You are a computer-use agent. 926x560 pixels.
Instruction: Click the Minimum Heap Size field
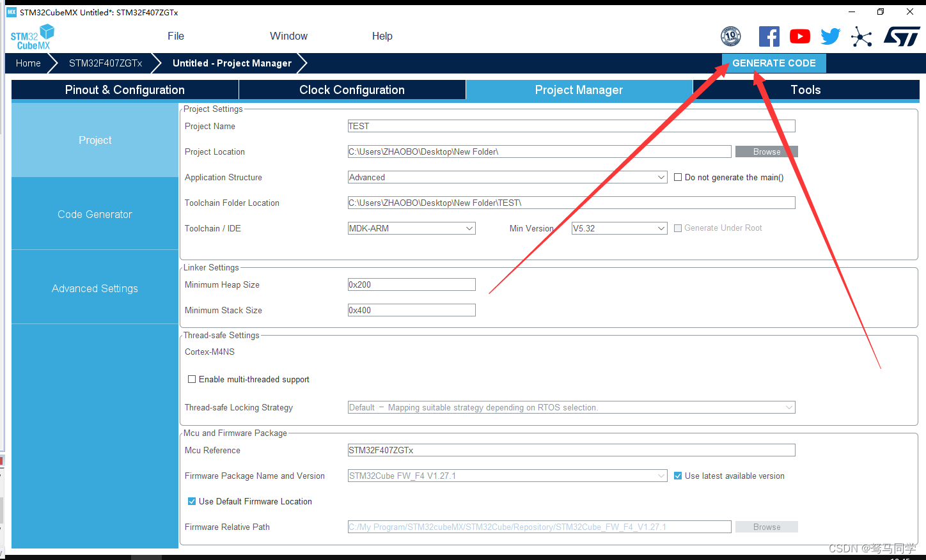[x=412, y=284]
